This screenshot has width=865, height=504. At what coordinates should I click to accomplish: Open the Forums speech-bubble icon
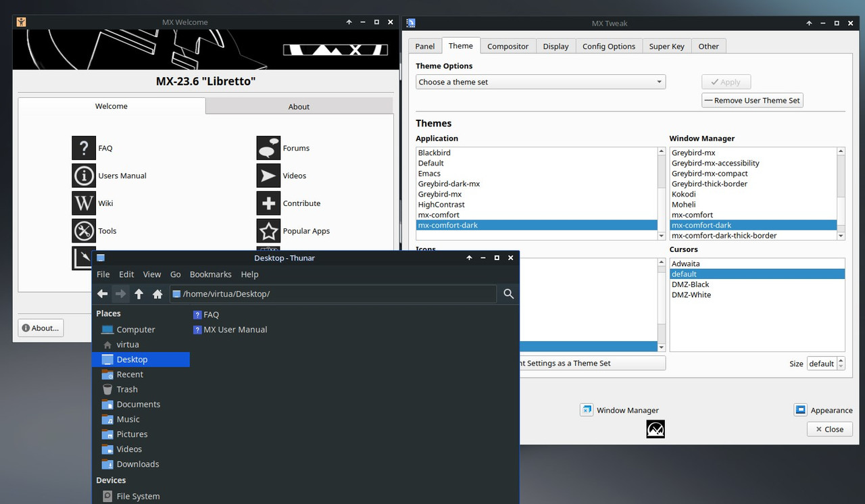point(268,148)
